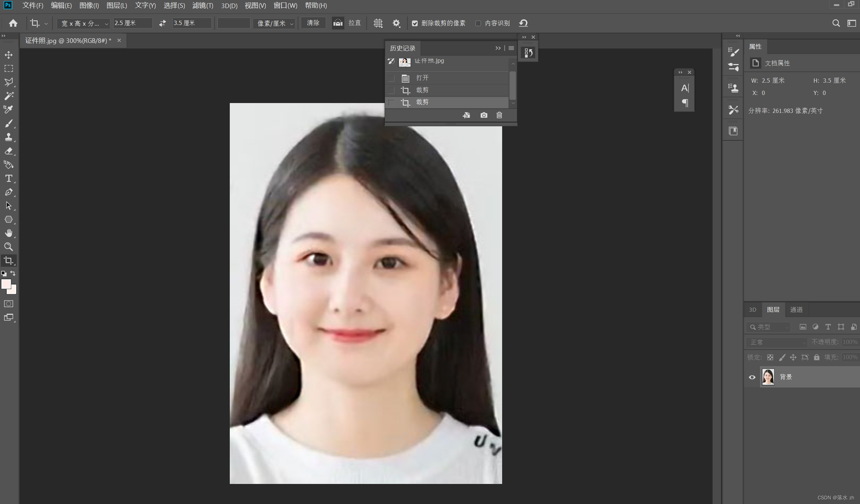The height and width of the screenshot is (504, 860).
Task: Click the 清除 button
Action: click(x=313, y=23)
